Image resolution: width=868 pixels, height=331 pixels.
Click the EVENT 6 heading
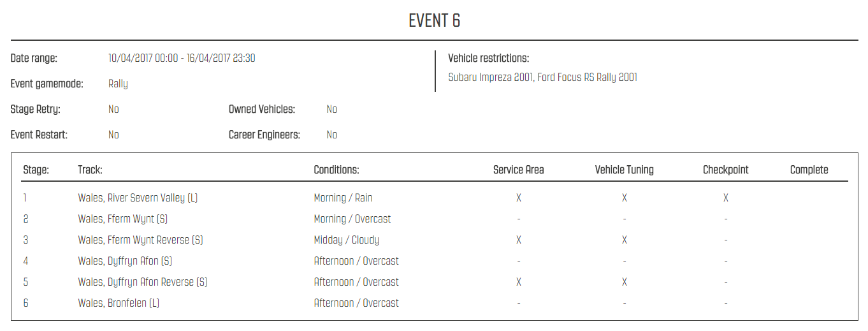click(434, 21)
